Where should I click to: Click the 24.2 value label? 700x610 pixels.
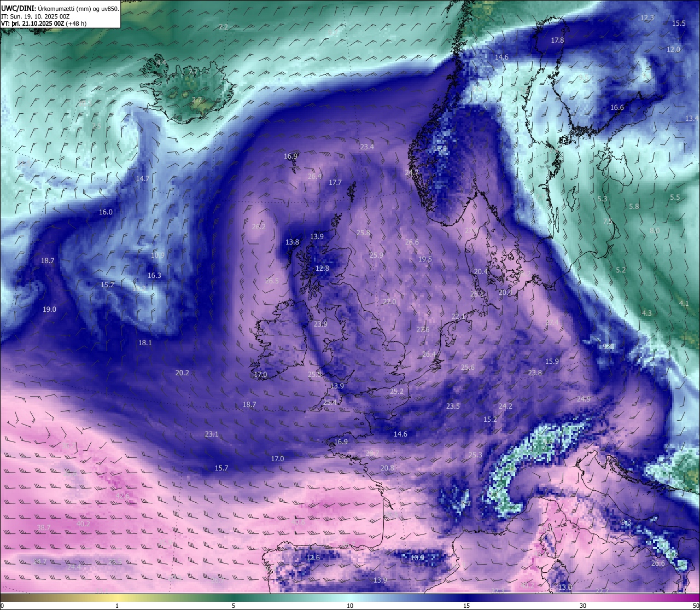pyautogui.click(x=505, y=406)
